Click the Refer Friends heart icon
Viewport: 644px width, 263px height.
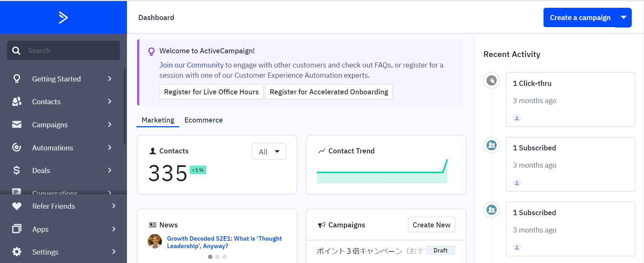point(17,206)
